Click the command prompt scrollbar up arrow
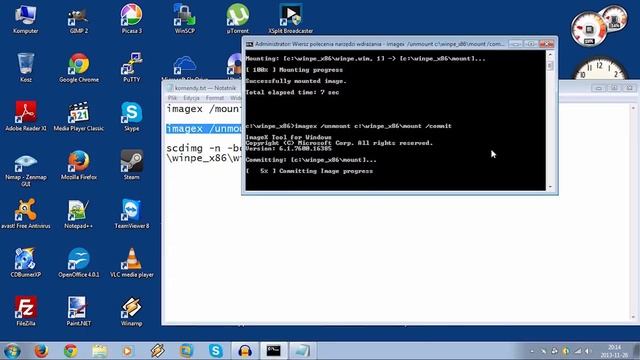The height and width of the screenshot is (360, 640). coord(550,54)
